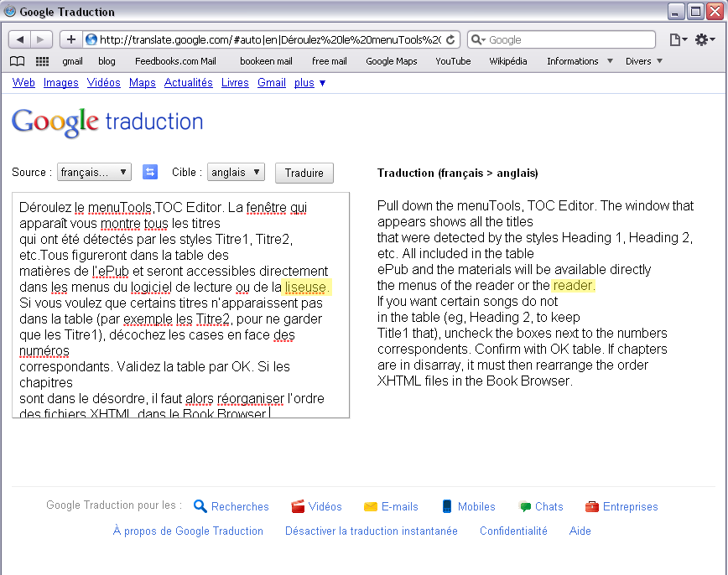Open À propos de Google Traduction

tap(188, 531)
